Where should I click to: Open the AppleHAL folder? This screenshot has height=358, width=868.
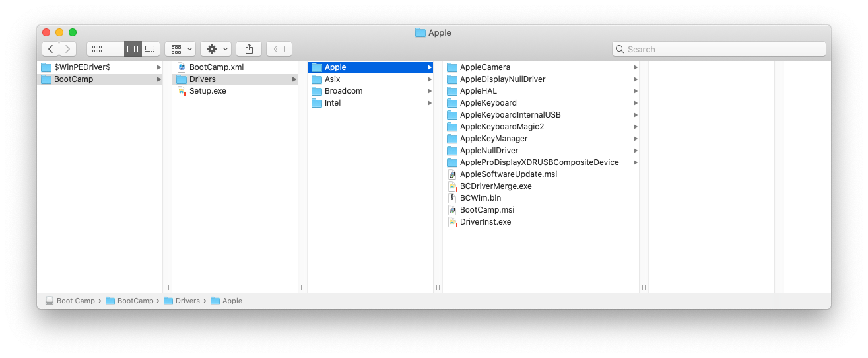[x=541, y=91]
